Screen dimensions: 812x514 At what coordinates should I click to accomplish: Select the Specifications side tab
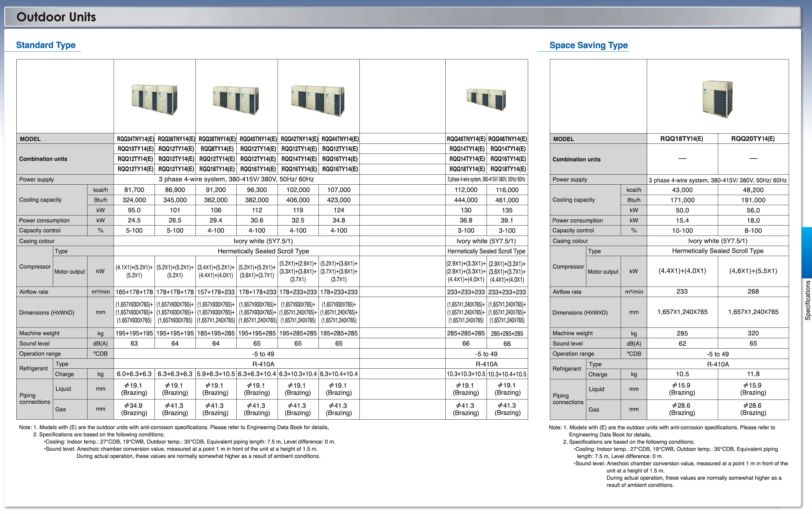click(807, 300)
